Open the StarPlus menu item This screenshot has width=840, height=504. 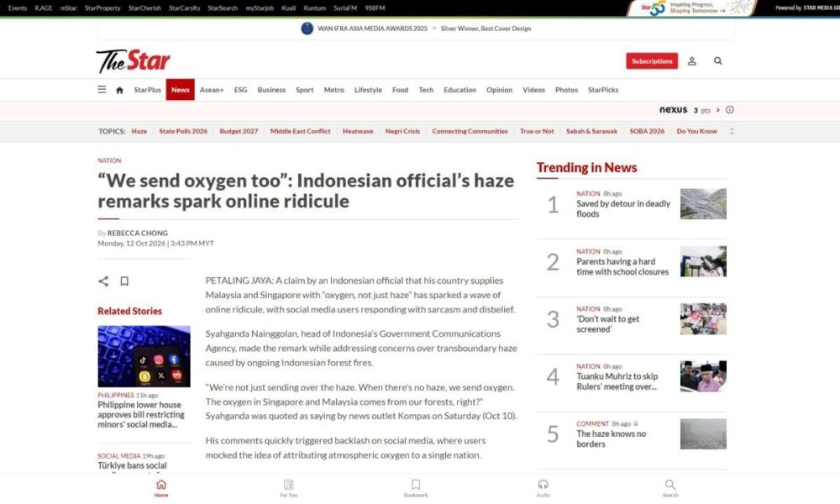pos(147,90)
